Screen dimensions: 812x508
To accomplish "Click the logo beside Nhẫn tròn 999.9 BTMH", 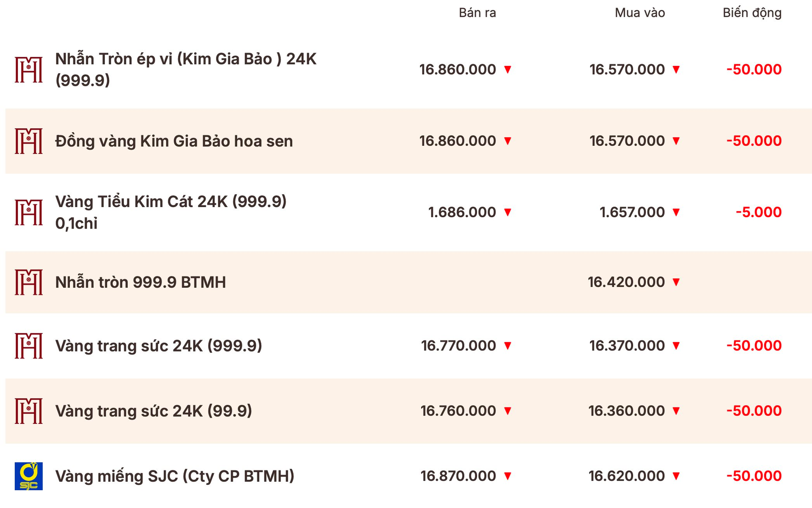I will 29,282.
